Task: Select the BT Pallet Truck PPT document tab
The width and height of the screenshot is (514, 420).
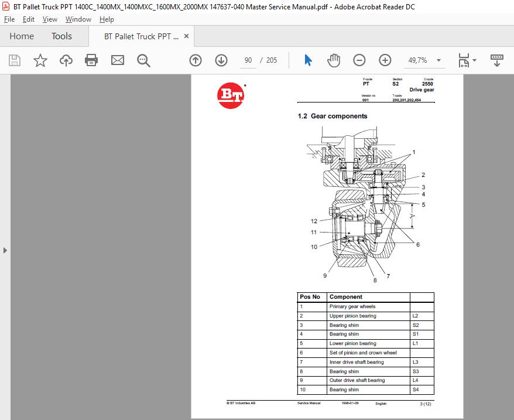Action: (141, 36)
